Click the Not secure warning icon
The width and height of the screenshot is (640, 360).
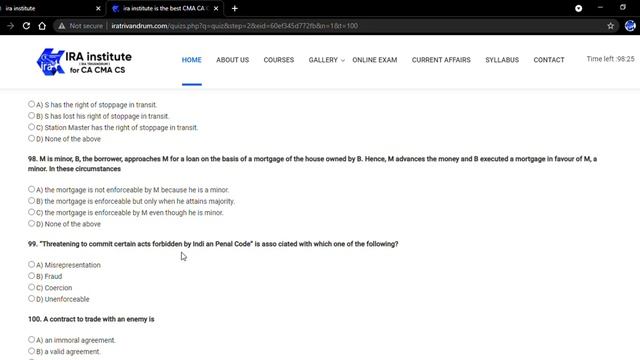tap(62, 26)
